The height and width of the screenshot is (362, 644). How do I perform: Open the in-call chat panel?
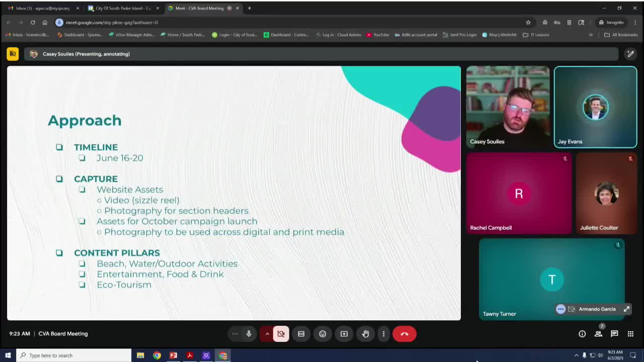coord(614,334)
